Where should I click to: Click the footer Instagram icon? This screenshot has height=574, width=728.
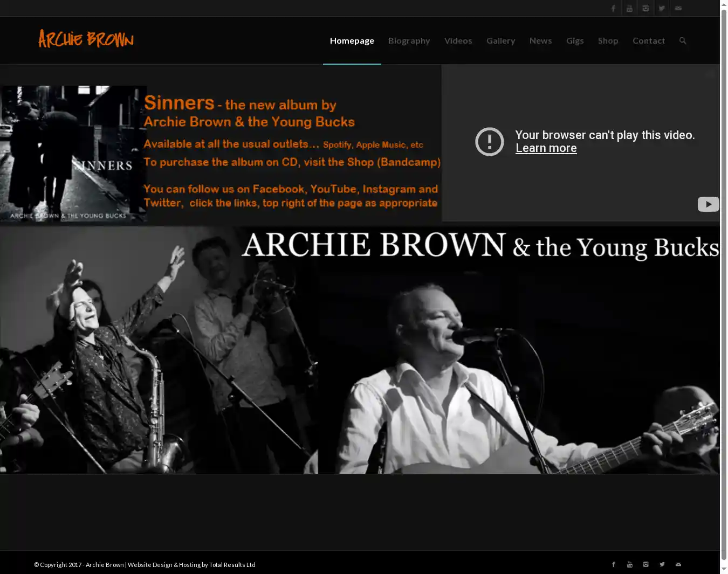coord(645,564)
